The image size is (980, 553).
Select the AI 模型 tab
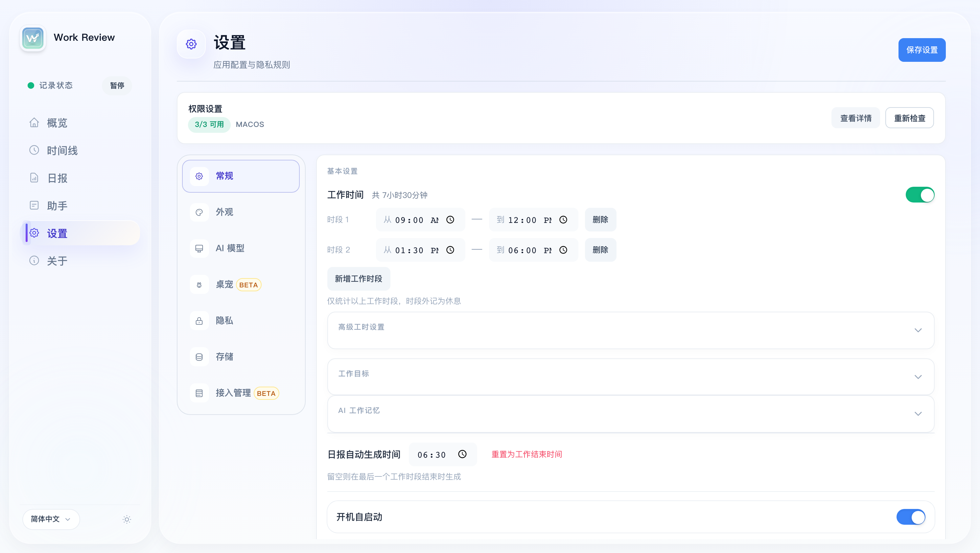(x=241, y=248)
